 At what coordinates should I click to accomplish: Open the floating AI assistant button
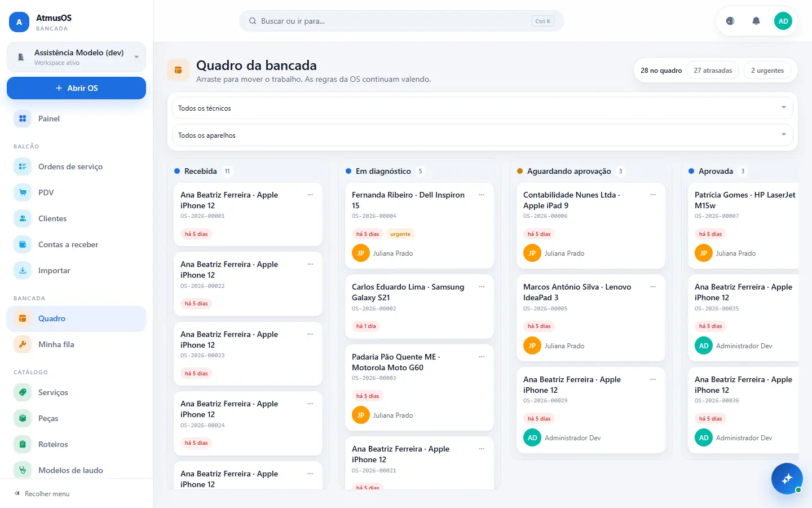787,479
